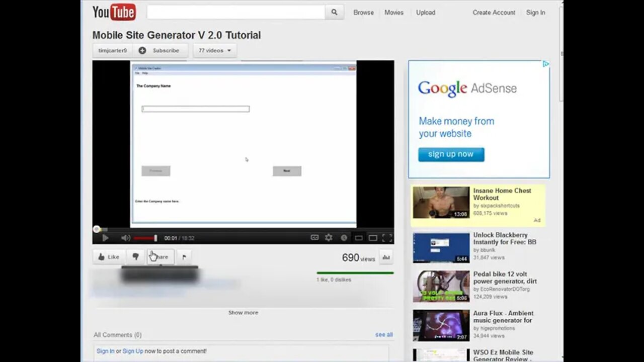Image resolution: width=644 pixels, height=362 pixels.
Task: Click Make money from your website text
Action: point(456,127)
